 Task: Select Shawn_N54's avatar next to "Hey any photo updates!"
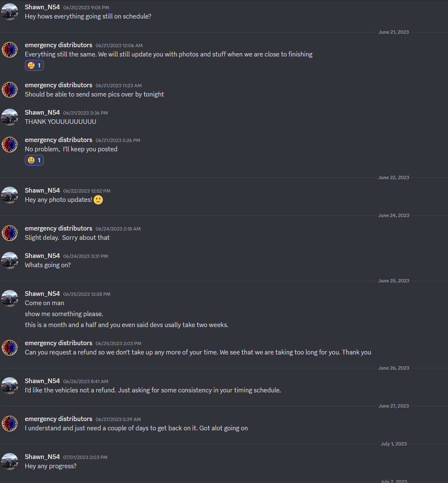pos(10,195)
